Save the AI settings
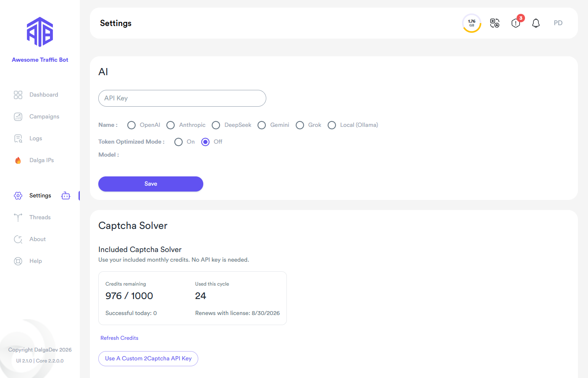 [x=151, y=184]
